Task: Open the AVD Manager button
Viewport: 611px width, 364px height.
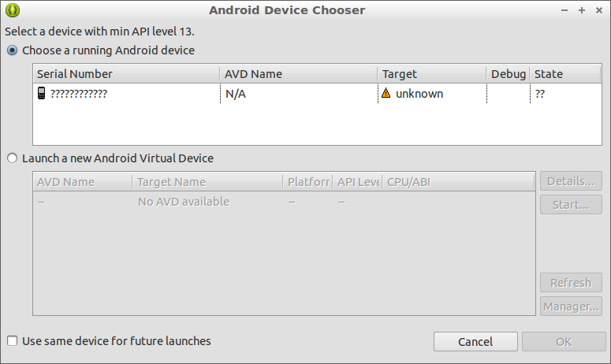Action: [x=571, y=306]
